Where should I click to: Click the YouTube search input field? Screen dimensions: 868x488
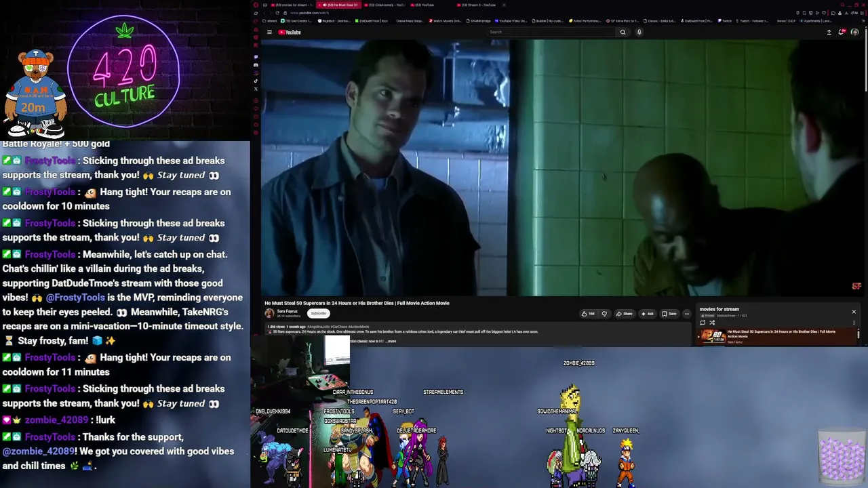coord(551,32)
